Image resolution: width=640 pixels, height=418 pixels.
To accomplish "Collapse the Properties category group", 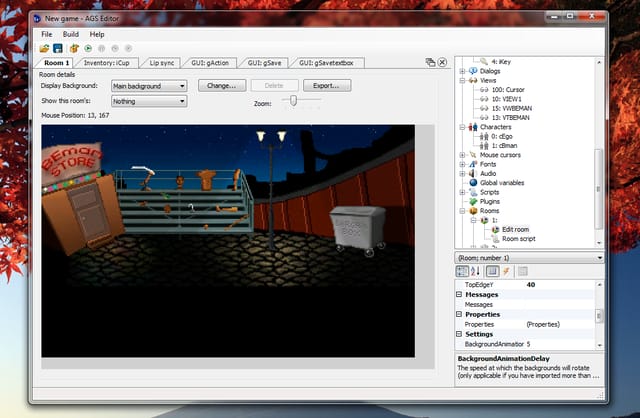I will click(459, 314).
